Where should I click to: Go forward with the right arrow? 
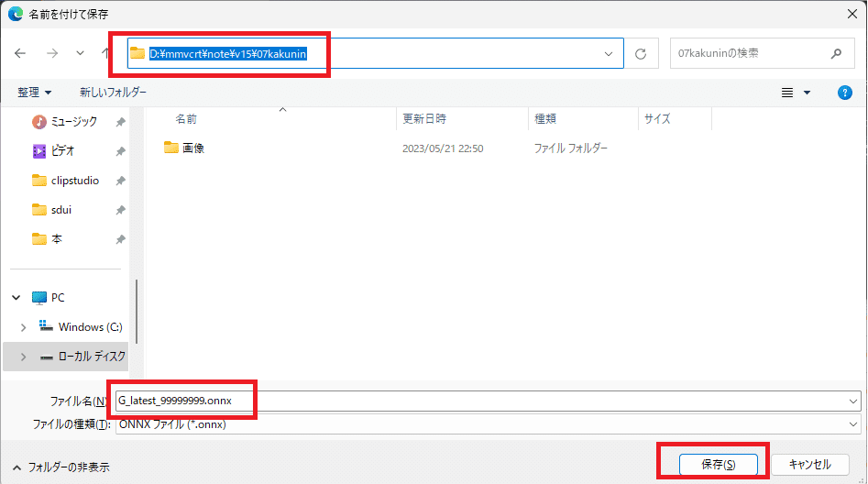(52, 53)
